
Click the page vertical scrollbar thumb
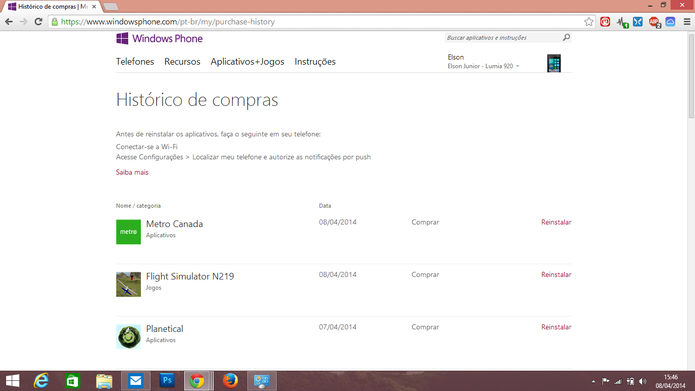[x=691, y=76]
